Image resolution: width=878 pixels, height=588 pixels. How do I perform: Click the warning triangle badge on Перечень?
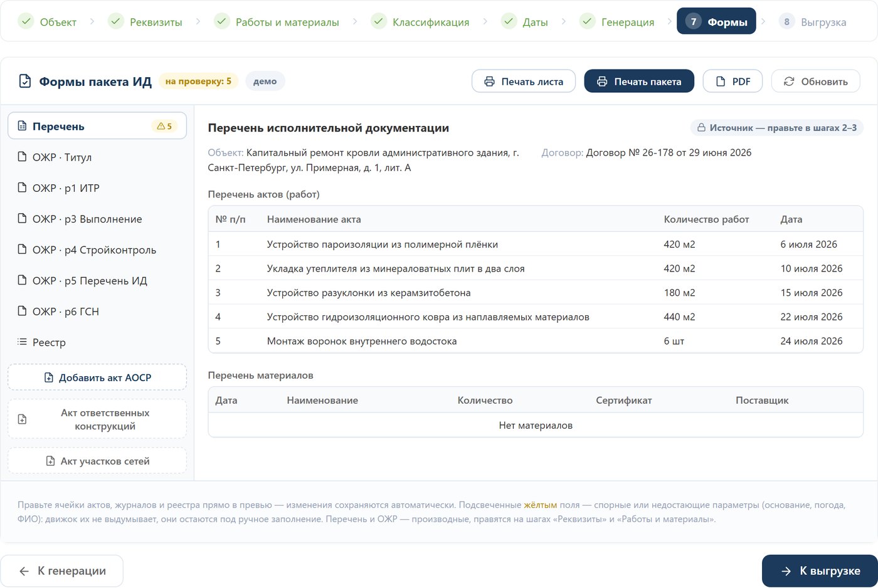pyautogui.click(x=164, y=127)
